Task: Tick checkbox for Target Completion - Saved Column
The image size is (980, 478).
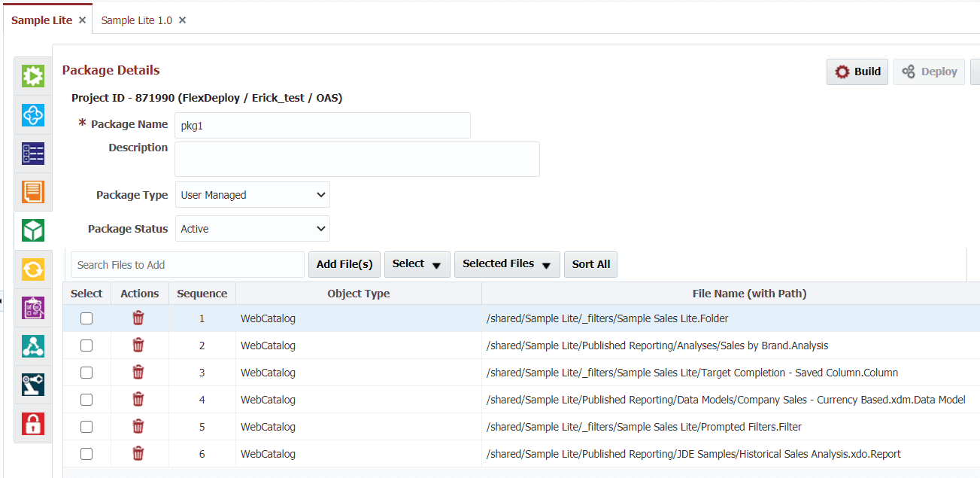Action: pyautogui.click(x=86, y=373)
